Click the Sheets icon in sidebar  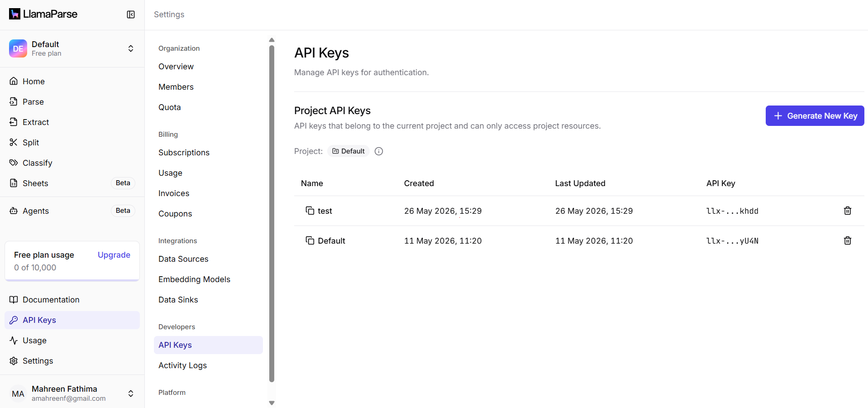14,183
